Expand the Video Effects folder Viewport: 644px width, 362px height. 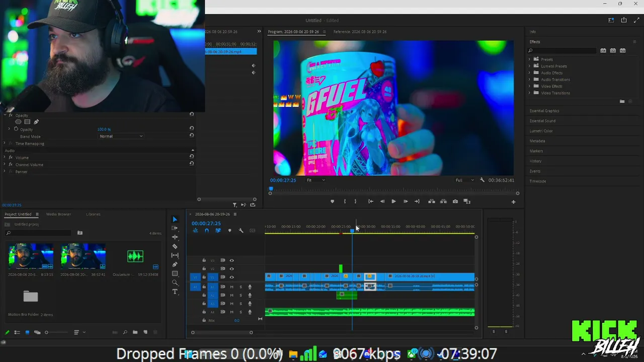[529, 86]
